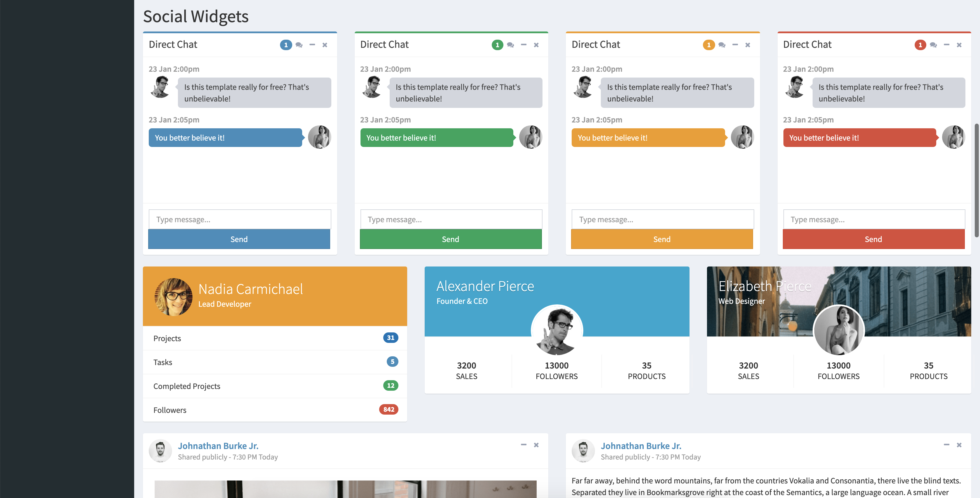Click orange badge showing 1 new message
The width and height of the screenshot is (980, 498).
[x=709, y=45]
